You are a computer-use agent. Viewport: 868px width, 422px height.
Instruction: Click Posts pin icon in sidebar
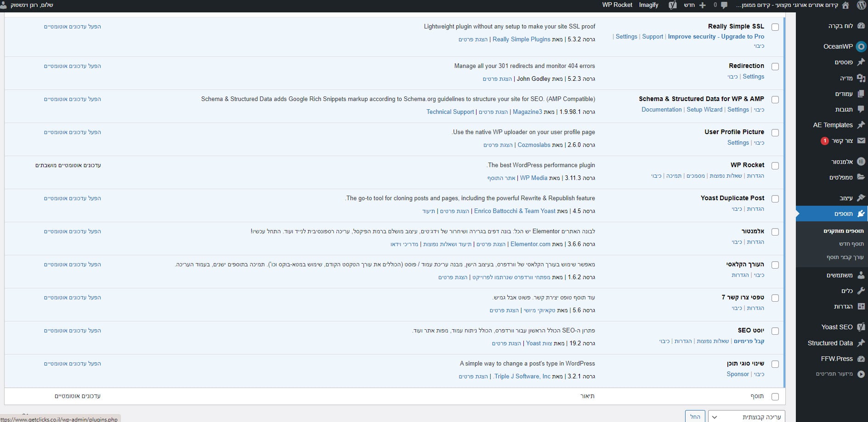[x=861, y=62]
